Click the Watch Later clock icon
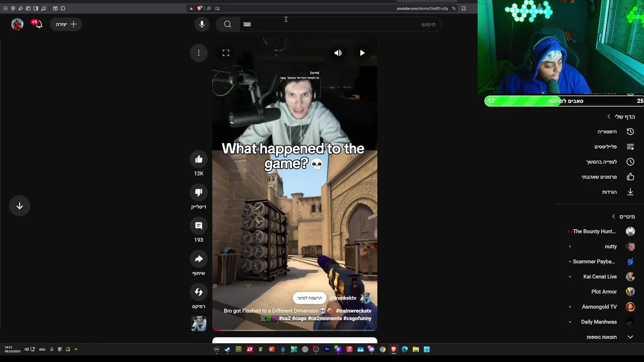Screen dimensions: 644x362 click(x=630, y=162)
